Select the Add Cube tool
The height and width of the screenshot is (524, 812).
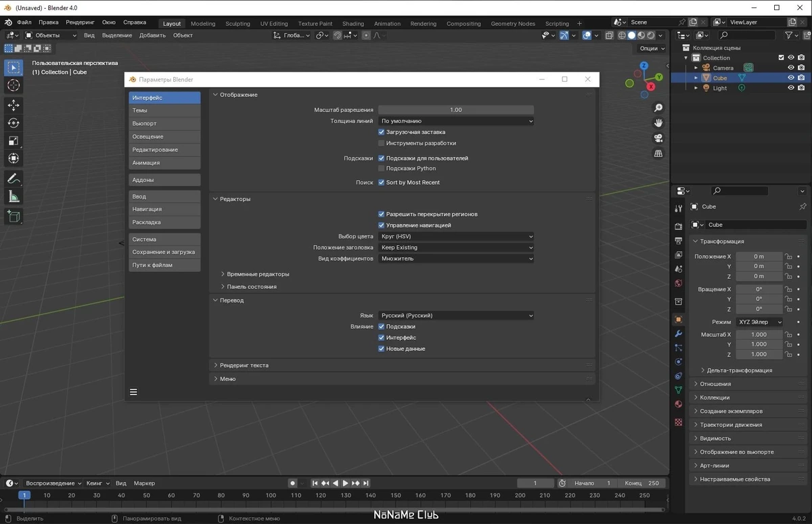[14, 217]
